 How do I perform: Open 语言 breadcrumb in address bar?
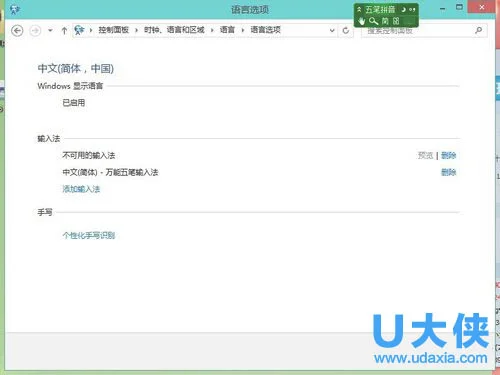tap(227, 30)
